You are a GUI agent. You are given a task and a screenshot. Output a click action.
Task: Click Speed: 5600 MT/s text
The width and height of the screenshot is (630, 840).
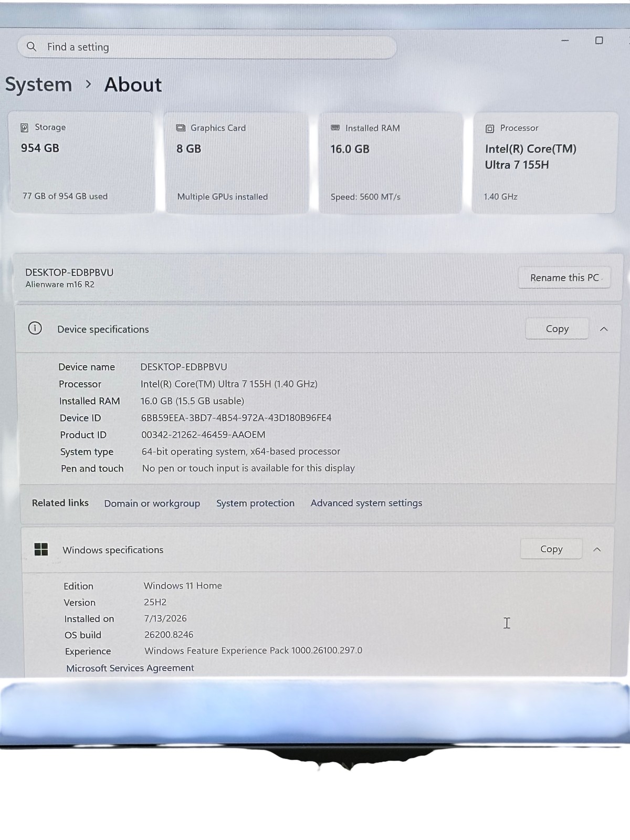[365, 197]
